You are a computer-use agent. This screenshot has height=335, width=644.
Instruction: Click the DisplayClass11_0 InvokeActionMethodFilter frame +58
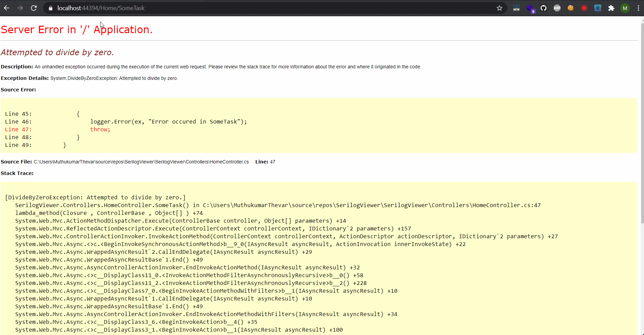click(x=189, y=275)
